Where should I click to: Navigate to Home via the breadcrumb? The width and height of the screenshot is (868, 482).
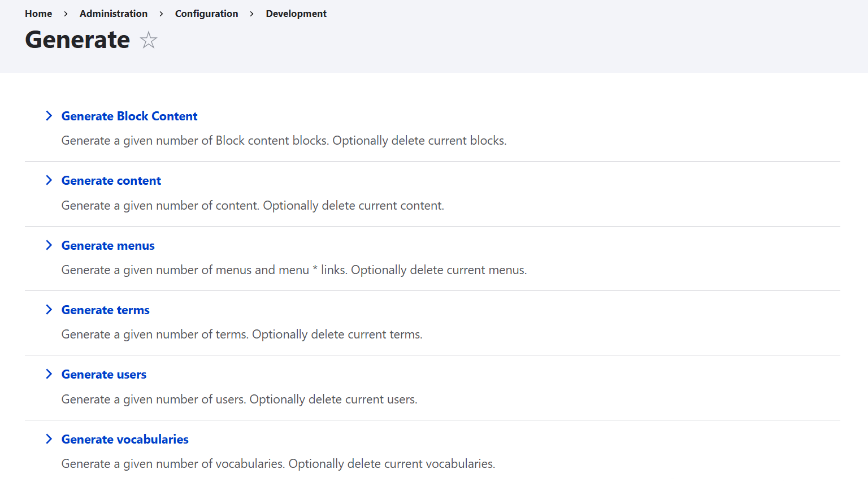click(38, 14)
